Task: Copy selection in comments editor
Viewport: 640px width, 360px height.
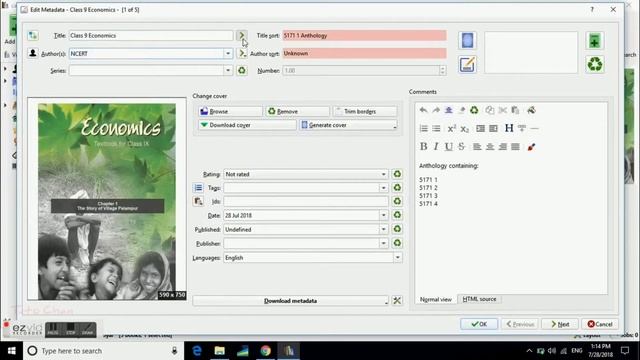Action: coord(490,110)
